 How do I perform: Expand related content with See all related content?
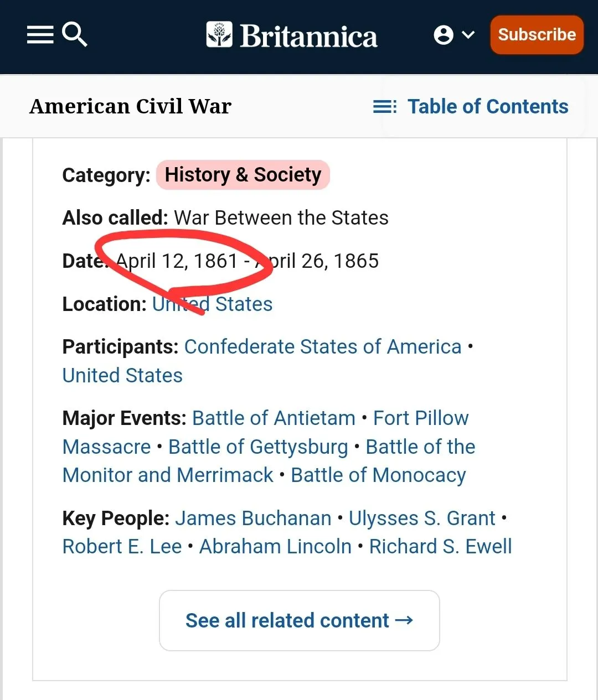(x=299, y=620)
